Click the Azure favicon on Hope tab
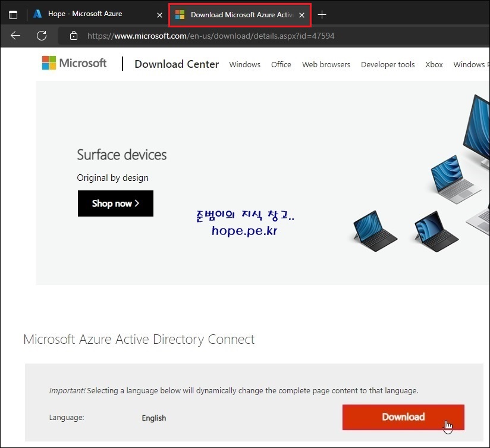The width and height of the screenshot is (490, 448). (37, 14)
